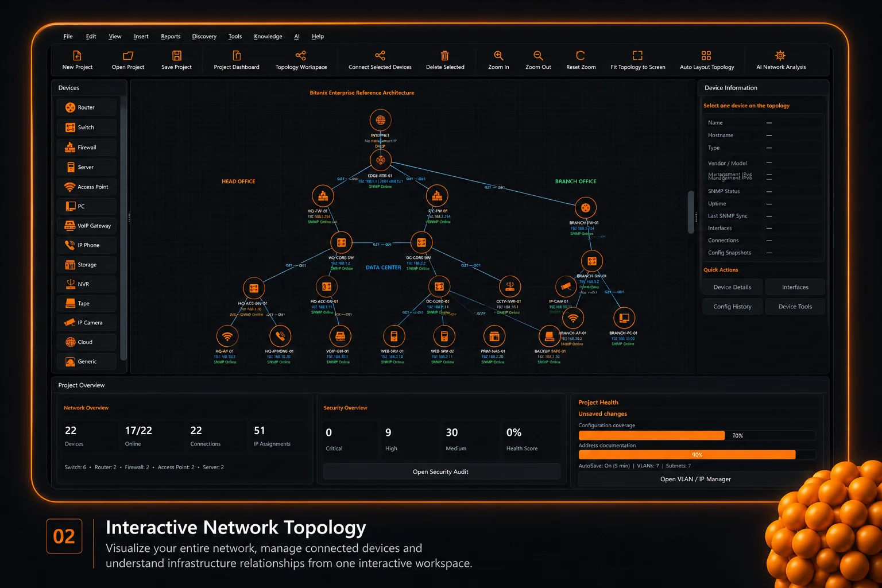Click the Open Security Audit button

tap(441, 472)
